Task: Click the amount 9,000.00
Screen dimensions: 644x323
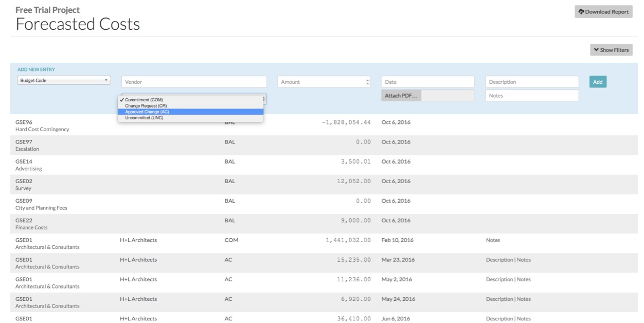Action: 356,220
